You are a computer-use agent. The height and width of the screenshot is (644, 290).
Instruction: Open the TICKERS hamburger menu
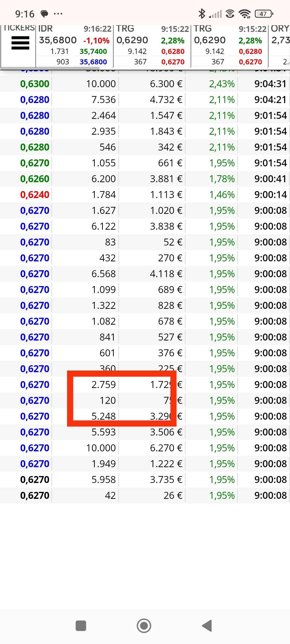(x=20, y=43)
